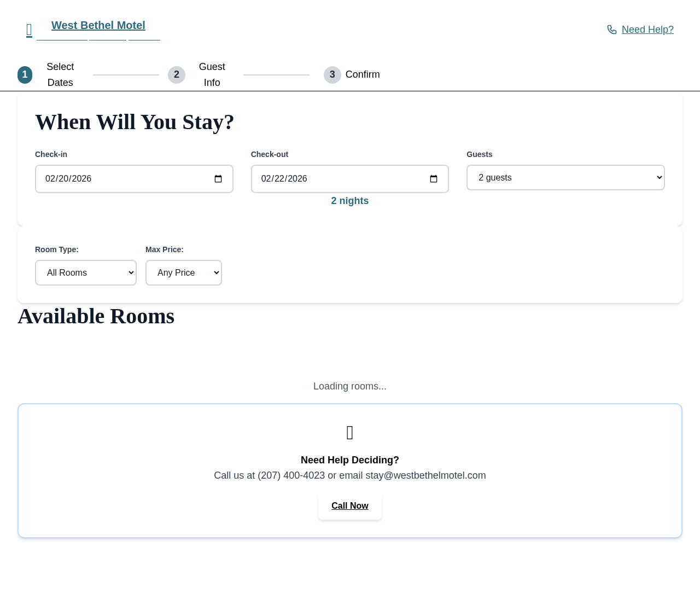Image resolution: width=700 pixels, height=593 pixels.
Task: Open the Need Help? link
Action: (x=647, y=30)
